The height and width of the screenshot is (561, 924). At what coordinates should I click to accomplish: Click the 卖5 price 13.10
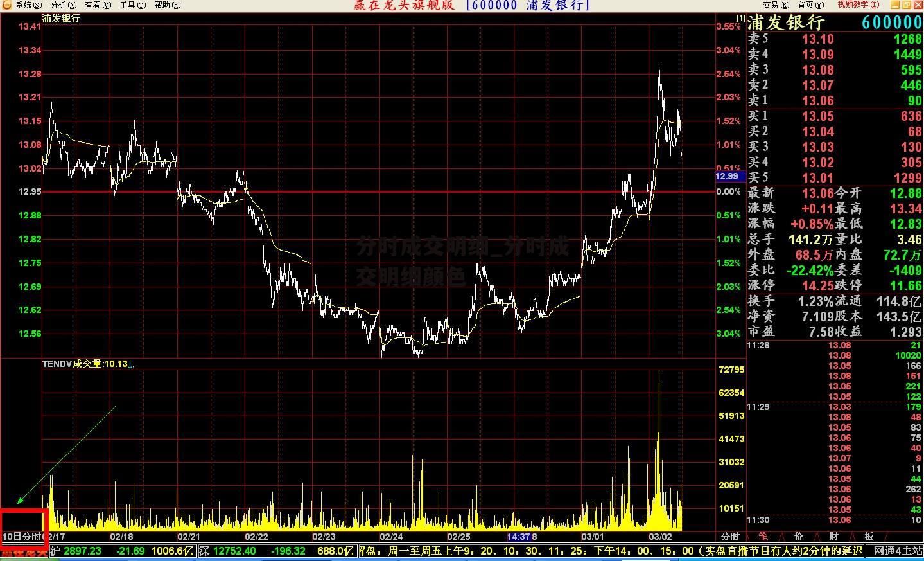[x=817, y=39]
